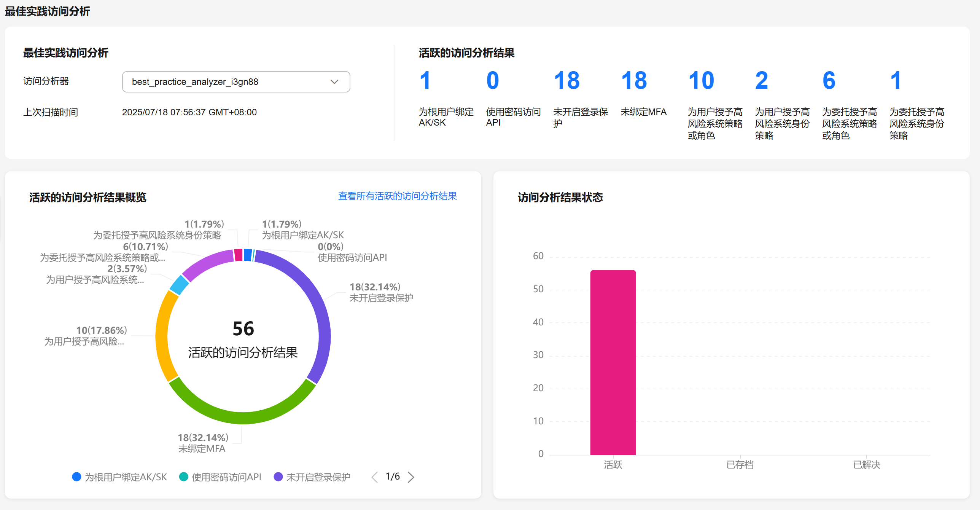Click count 2 for 为用户授予高风险系统身份策略
This screenshot has width=980, height=510.
point(761,81)
